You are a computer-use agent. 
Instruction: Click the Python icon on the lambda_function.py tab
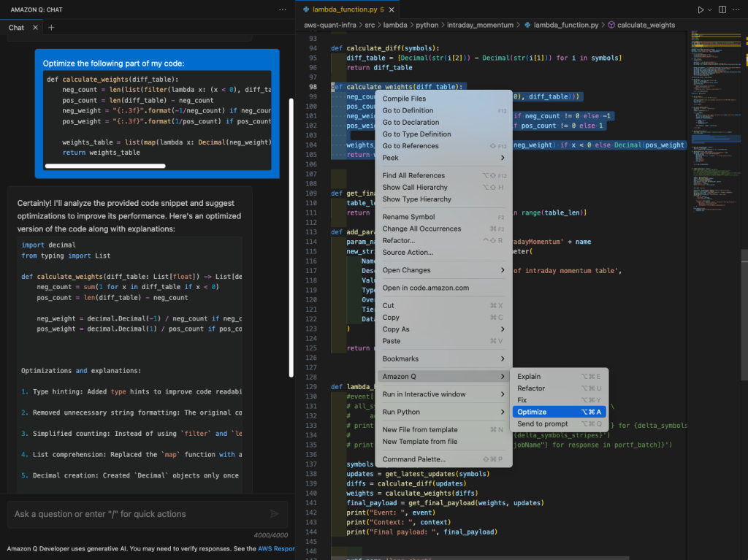306,10
